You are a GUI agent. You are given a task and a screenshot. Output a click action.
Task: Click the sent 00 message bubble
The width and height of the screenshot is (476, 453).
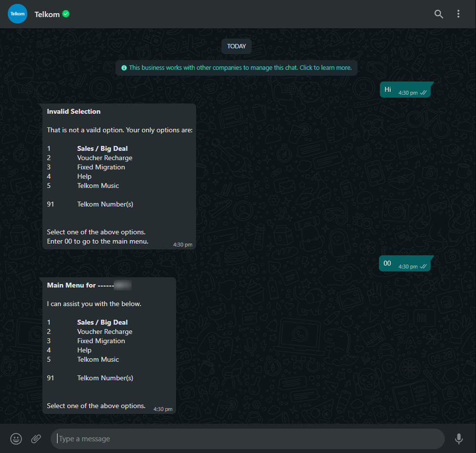point(405,264)
